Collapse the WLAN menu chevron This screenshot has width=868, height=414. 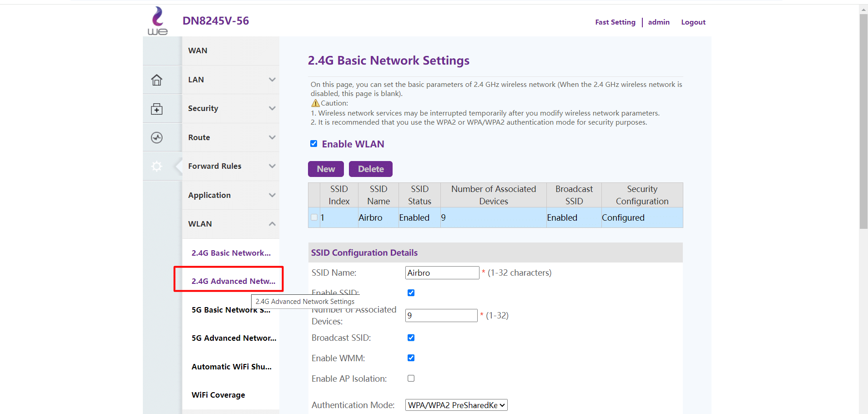272,224
